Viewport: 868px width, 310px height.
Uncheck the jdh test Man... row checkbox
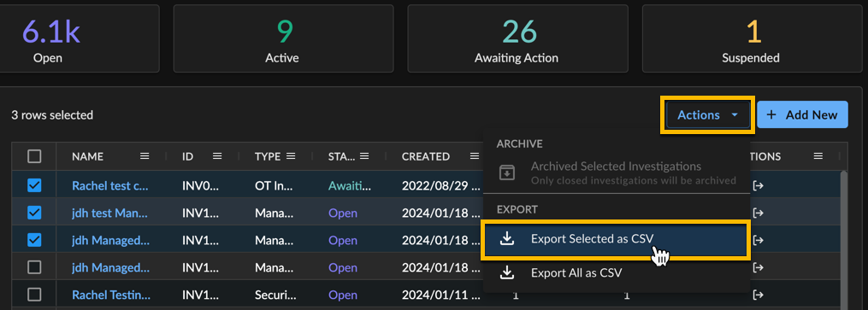[34, 213]
